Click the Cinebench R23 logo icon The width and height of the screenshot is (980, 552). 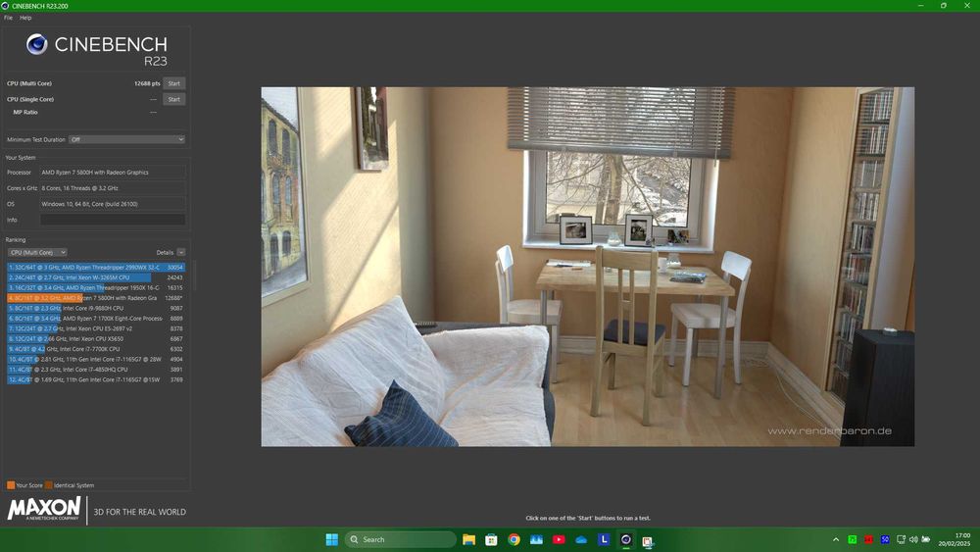coord(37,44)
